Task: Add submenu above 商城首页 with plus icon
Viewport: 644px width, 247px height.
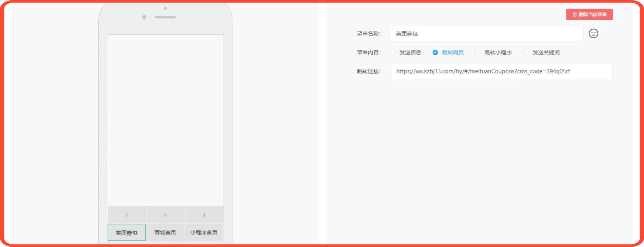Action: tap(165, 215)
